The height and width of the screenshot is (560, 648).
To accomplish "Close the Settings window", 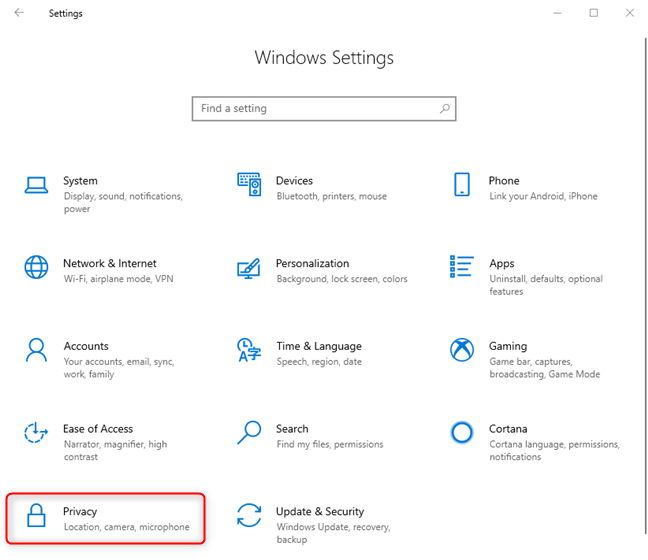I will click(629, 13).
